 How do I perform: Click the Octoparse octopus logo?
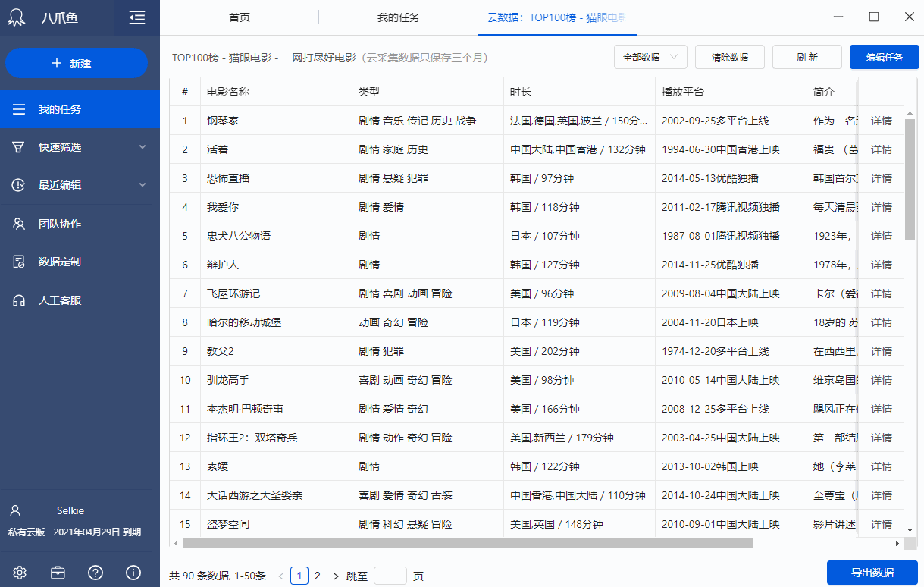(17, 17)
